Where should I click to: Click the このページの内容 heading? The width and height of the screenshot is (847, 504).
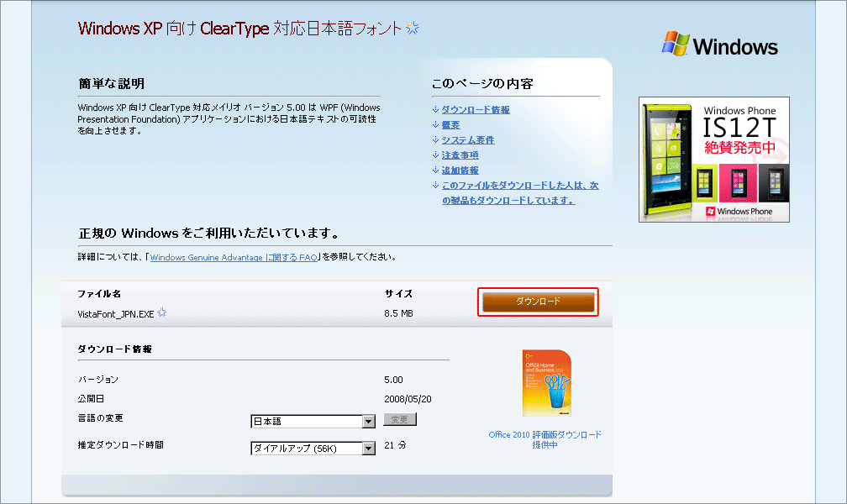point(482,84)
